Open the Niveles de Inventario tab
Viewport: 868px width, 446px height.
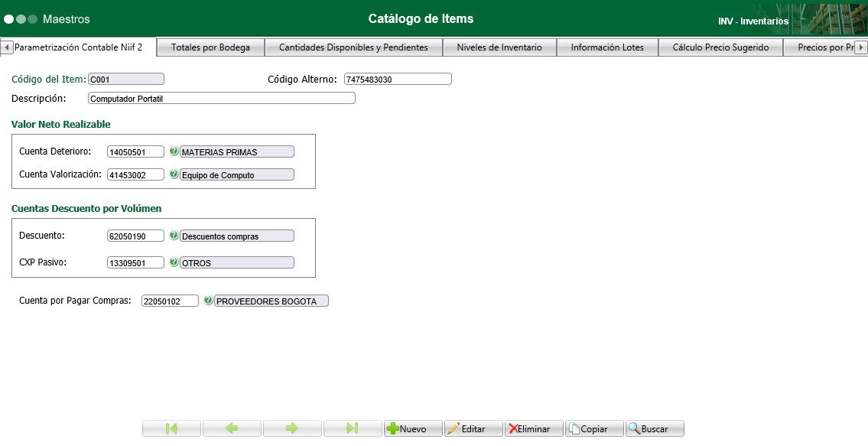pyautogui.click(x=500, y=47)
